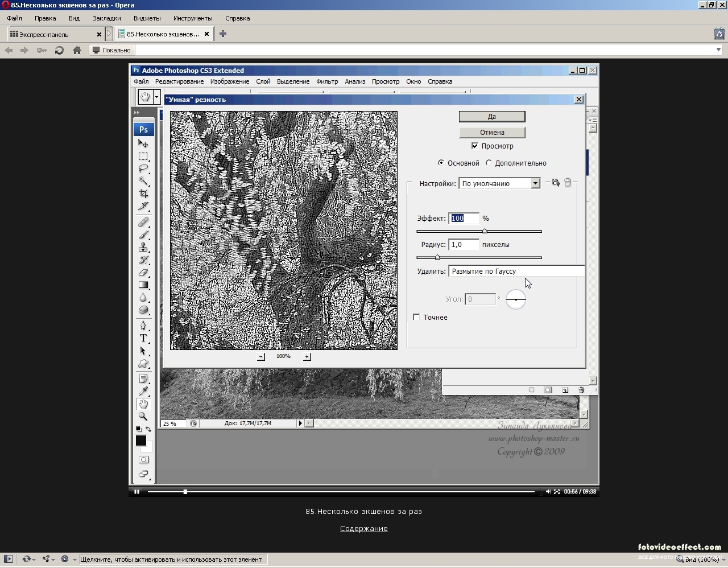The image size is (728, 568).
Task: Select the Zoom tool in toolbox
Action: pos(143,417)
